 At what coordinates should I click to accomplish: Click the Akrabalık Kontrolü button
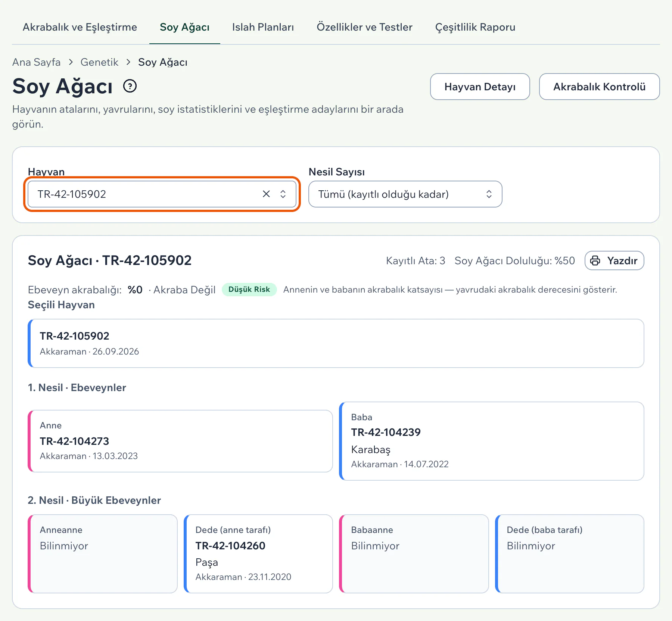[599, 87]
